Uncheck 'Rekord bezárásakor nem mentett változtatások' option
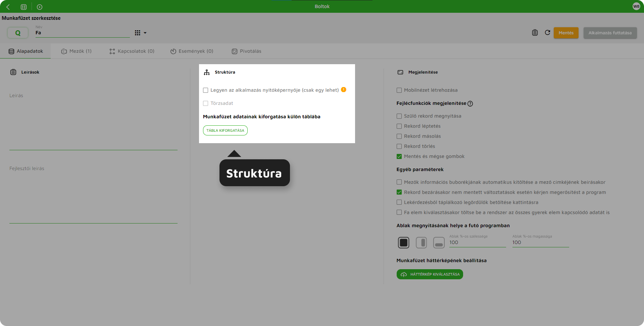This screenshot has width=644, height=326. pos(399,192)
